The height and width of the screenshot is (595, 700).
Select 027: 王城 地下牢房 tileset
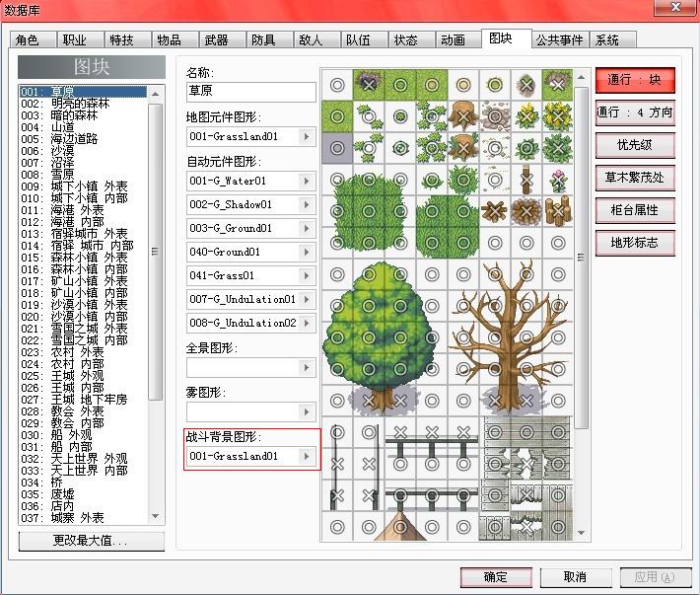click(x=83, y=400)
